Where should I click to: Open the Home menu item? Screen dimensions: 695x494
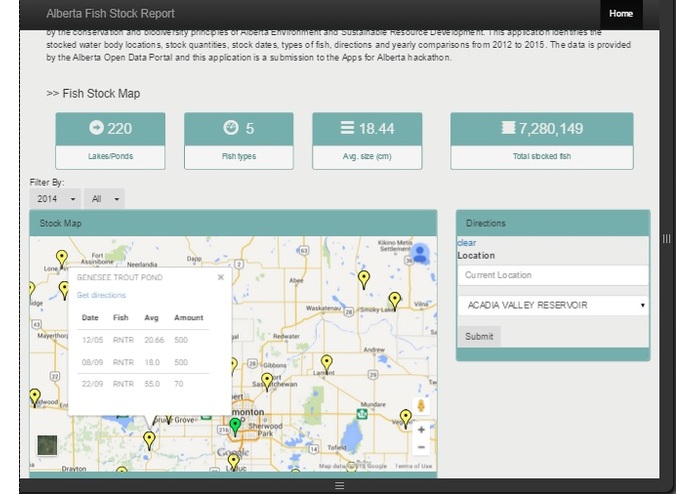point(621,14)
